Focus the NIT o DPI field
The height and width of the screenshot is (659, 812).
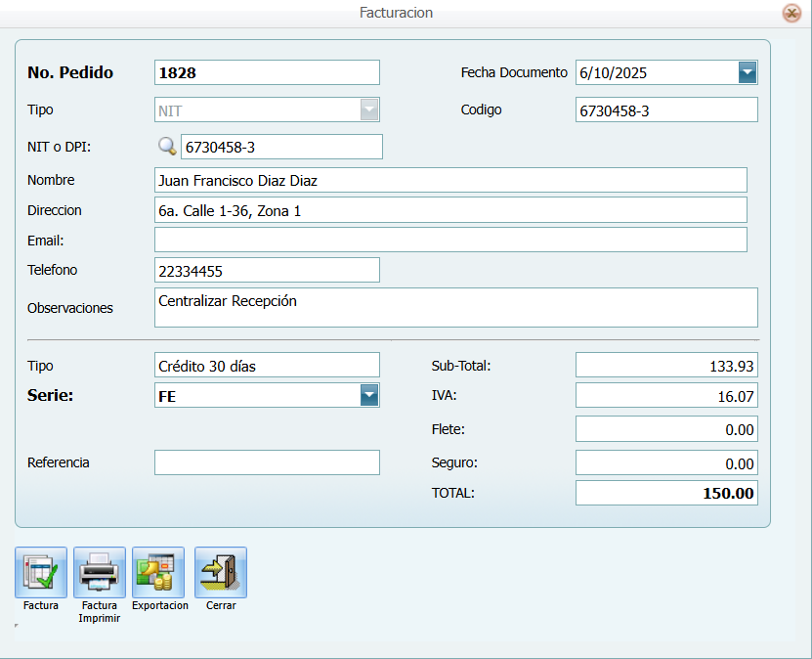coord(281,147)
